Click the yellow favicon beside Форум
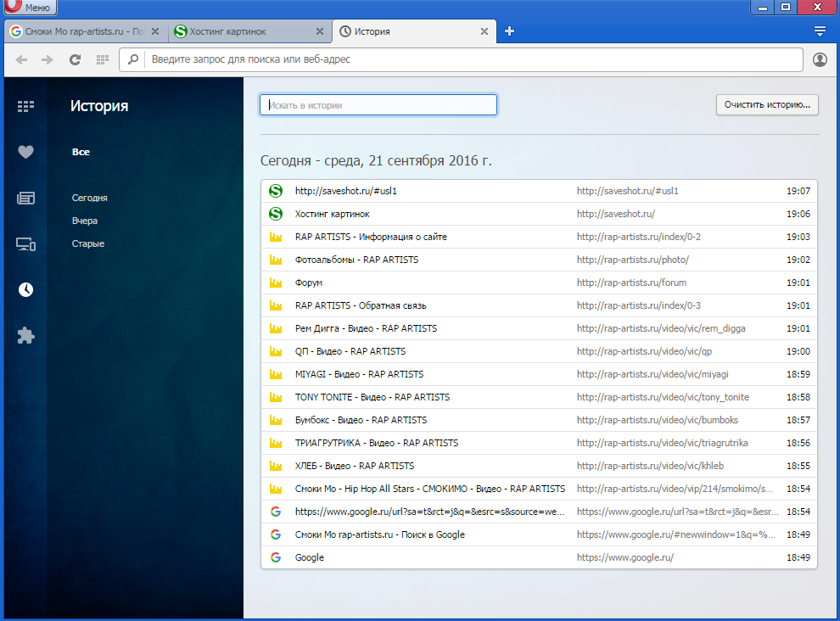 pyautogui.click(x=276, y=283)
